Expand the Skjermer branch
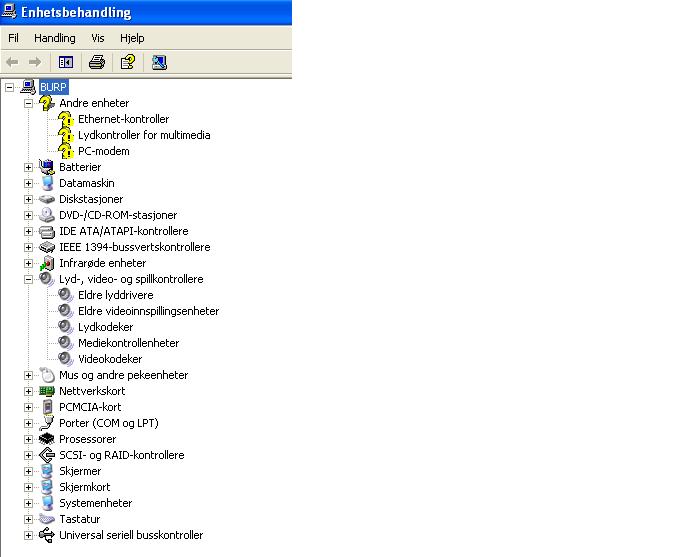The width and height of the screenshot is (700, 557). pos(29,471)
